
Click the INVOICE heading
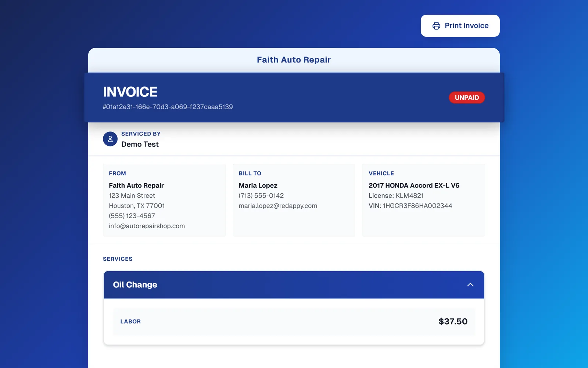point(130,92)
